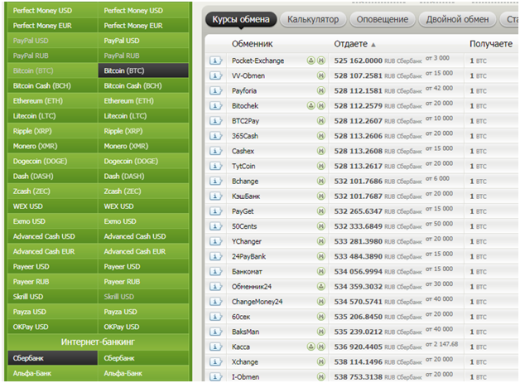
Task: Open info icon for BTC2Pay row
Action: pos(215,121)
